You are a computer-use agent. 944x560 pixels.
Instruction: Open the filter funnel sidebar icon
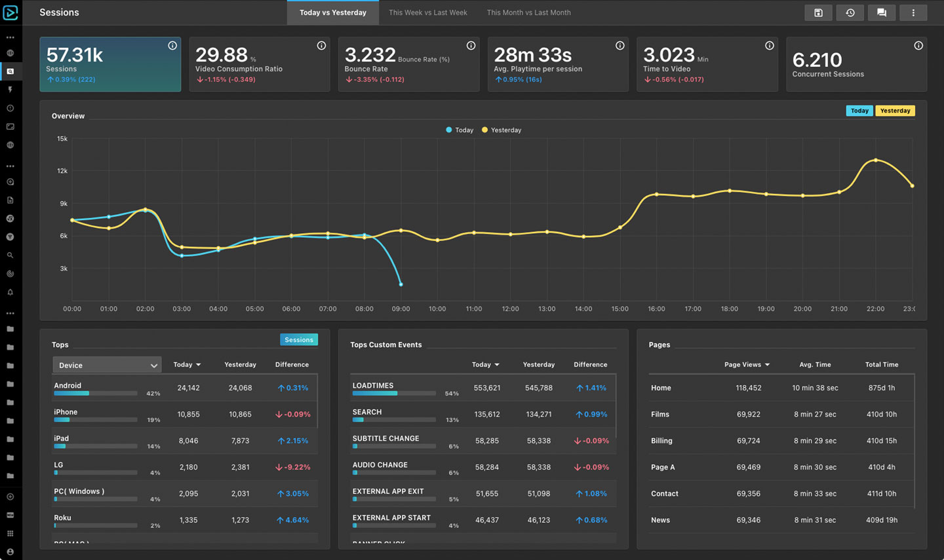[x=10, y=237]
